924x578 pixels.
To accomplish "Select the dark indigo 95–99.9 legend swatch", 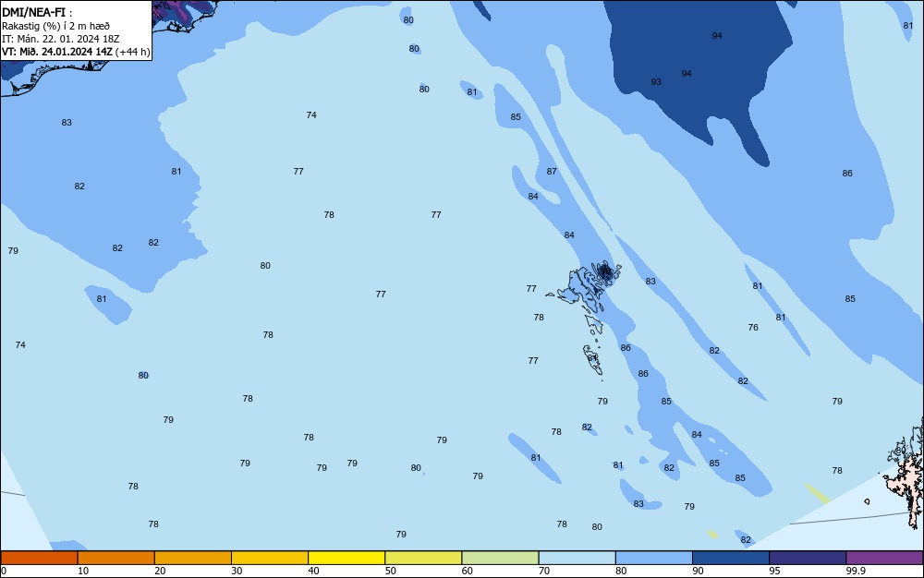I will click(x=808, y=558).
